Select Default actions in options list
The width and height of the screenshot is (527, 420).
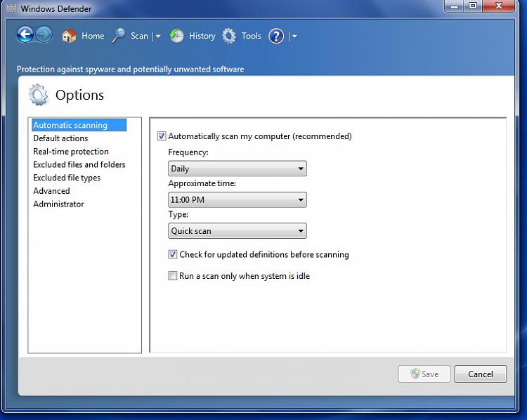click(x=60, y=138)
